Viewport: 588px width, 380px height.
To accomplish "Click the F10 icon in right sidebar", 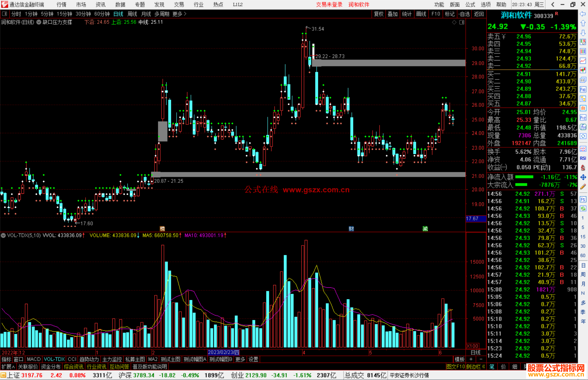I will coord(583,89).
